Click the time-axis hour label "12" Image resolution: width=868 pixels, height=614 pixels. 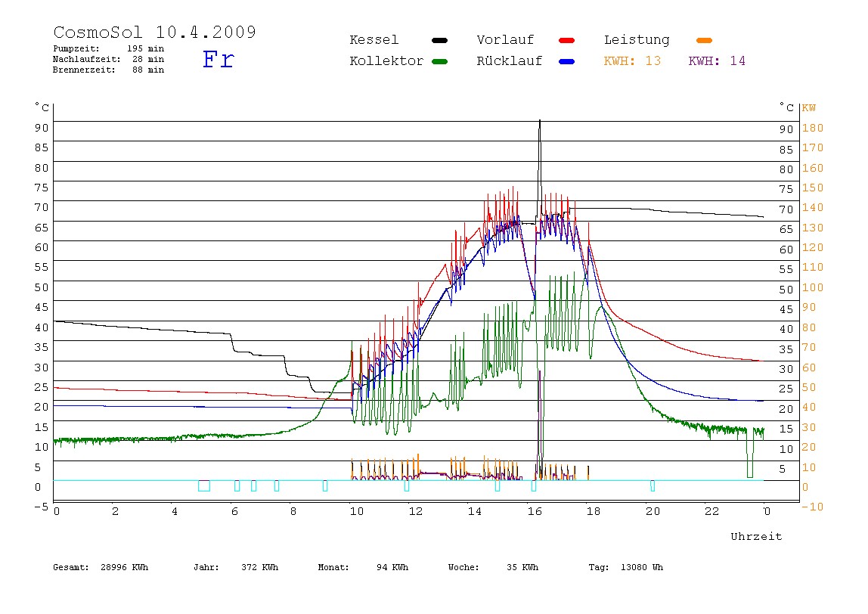(x=416, y=511)
